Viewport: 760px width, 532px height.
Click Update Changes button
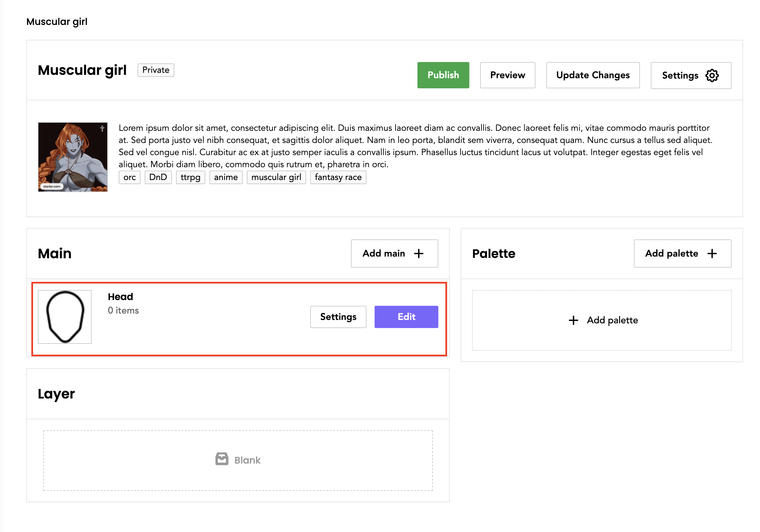coord(593,75)
